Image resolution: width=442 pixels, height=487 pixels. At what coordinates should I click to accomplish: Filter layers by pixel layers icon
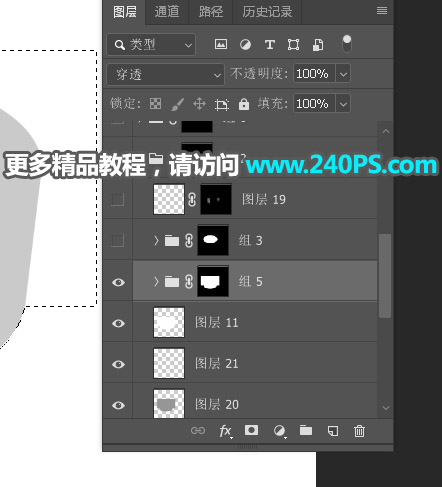(221, 44)
